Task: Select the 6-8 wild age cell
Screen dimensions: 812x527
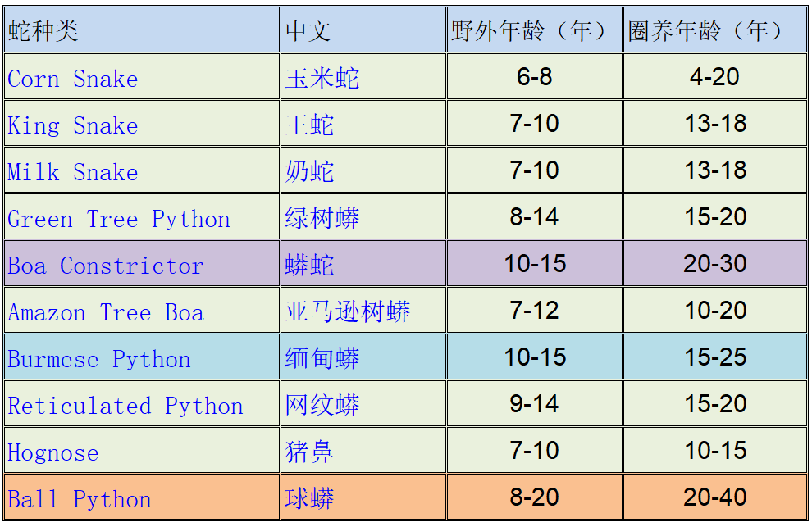Action: point(535,76)
